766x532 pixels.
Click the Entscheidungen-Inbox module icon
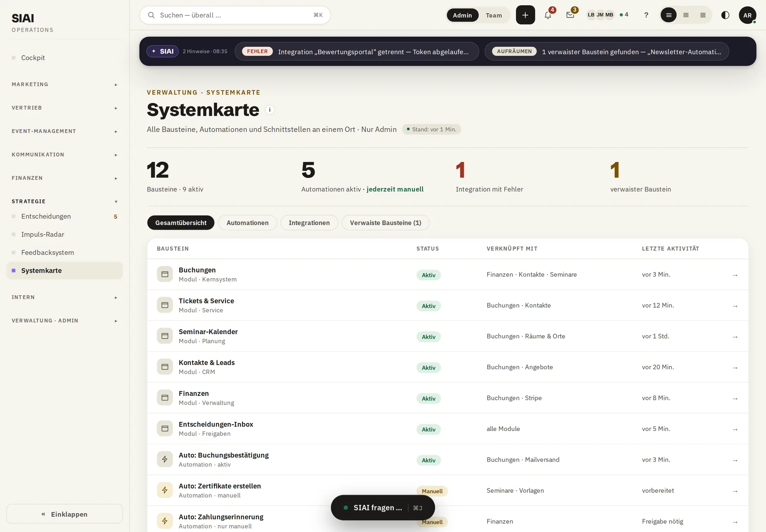tap(165, 429)
